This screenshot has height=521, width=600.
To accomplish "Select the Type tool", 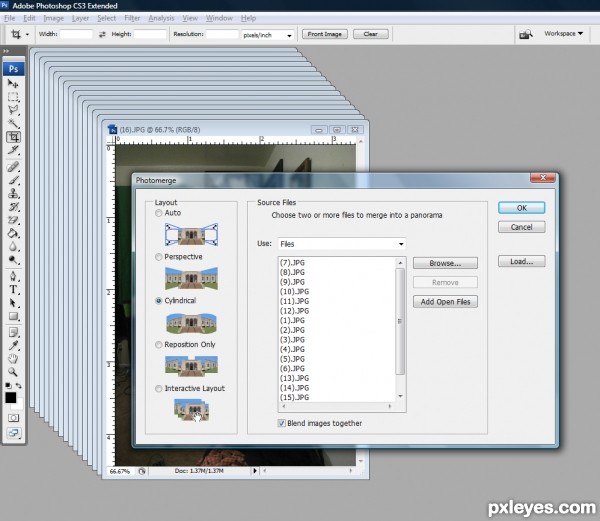I will point(13,290).
